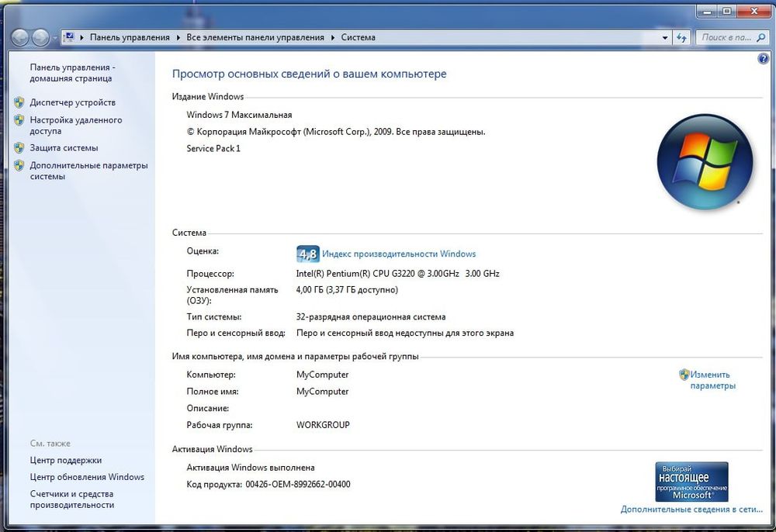This screenshot has height=532, width=776.
Task: Select Все элементы панели управления breadcrumb
Action: 255,37
